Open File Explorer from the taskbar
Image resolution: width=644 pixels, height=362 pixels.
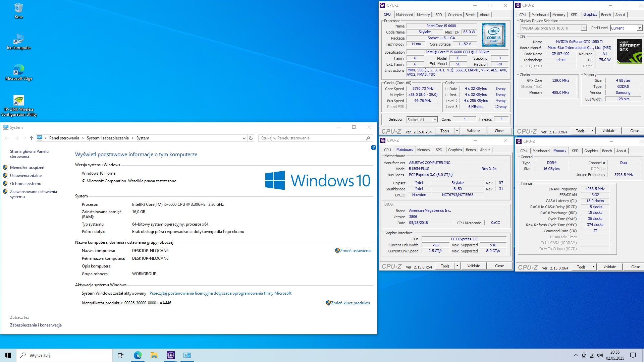[x=154, y=355]
